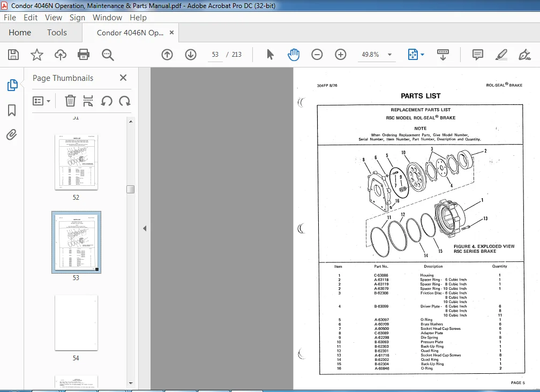Click part number C-63088 Housing row

click(419, 275)
